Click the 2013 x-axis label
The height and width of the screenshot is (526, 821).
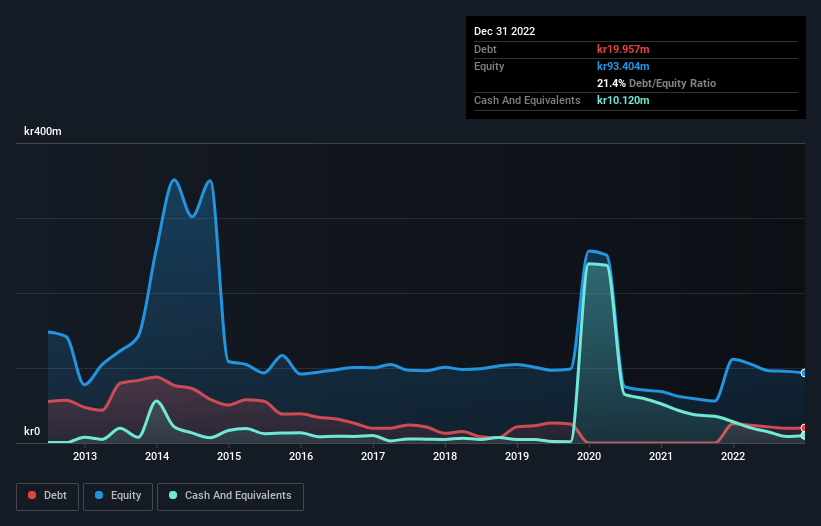tap(85, 456)
